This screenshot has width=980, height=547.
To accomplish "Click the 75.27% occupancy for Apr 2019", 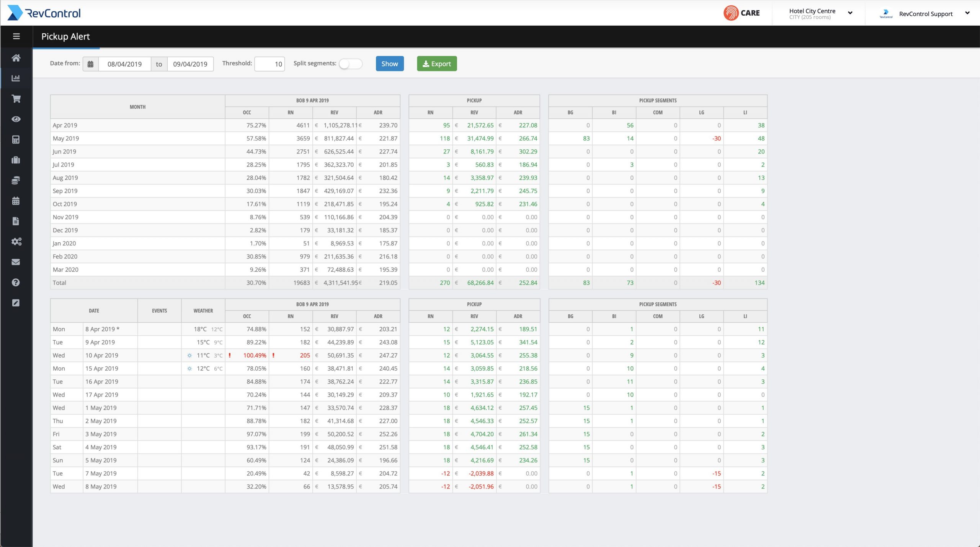I will [x=256, y=125].
